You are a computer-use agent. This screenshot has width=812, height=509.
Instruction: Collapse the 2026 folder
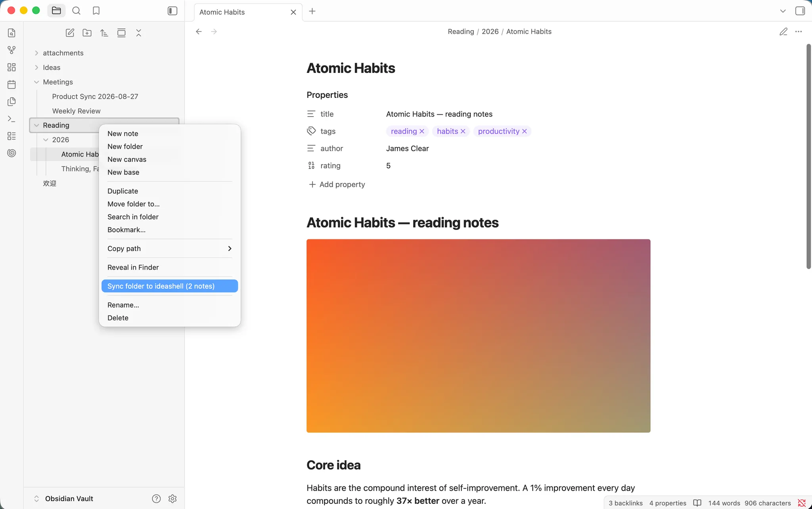click(46, 140)
